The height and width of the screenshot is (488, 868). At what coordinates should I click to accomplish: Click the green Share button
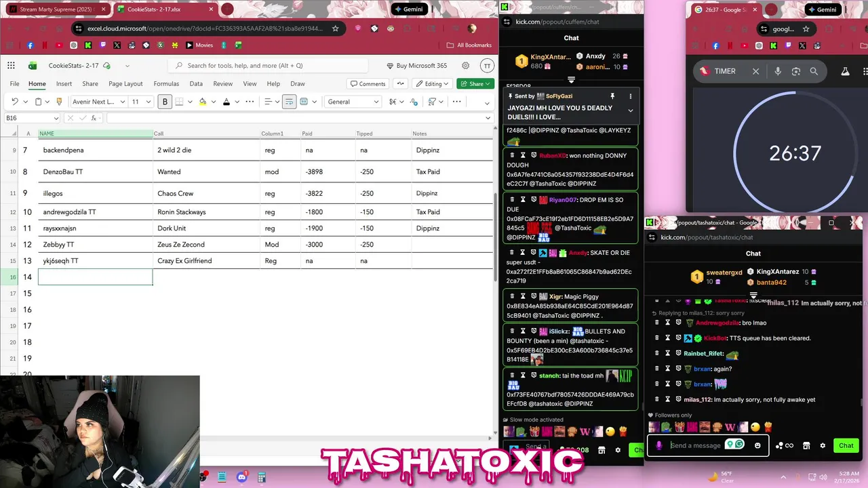(475, 83)
